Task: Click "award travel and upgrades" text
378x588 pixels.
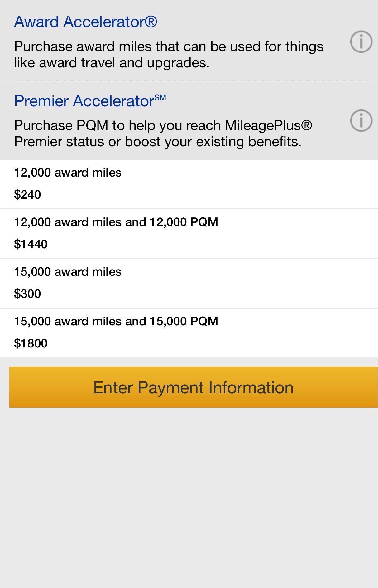Action: coord(124,63)
